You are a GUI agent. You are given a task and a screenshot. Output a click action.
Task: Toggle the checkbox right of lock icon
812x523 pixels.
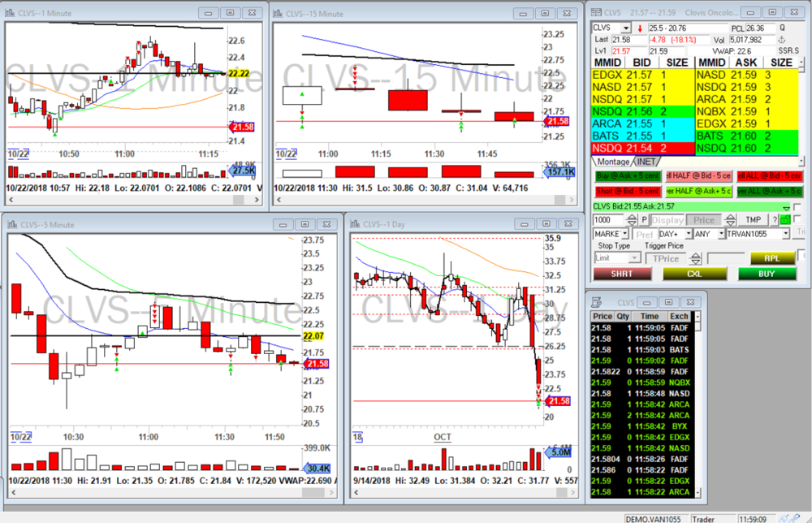[x=797, y=220]
